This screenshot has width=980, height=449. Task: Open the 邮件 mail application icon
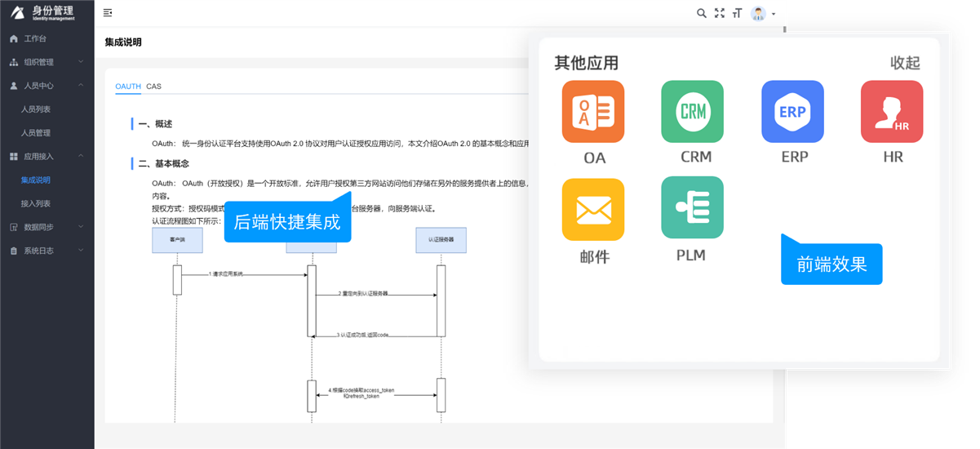593,210
